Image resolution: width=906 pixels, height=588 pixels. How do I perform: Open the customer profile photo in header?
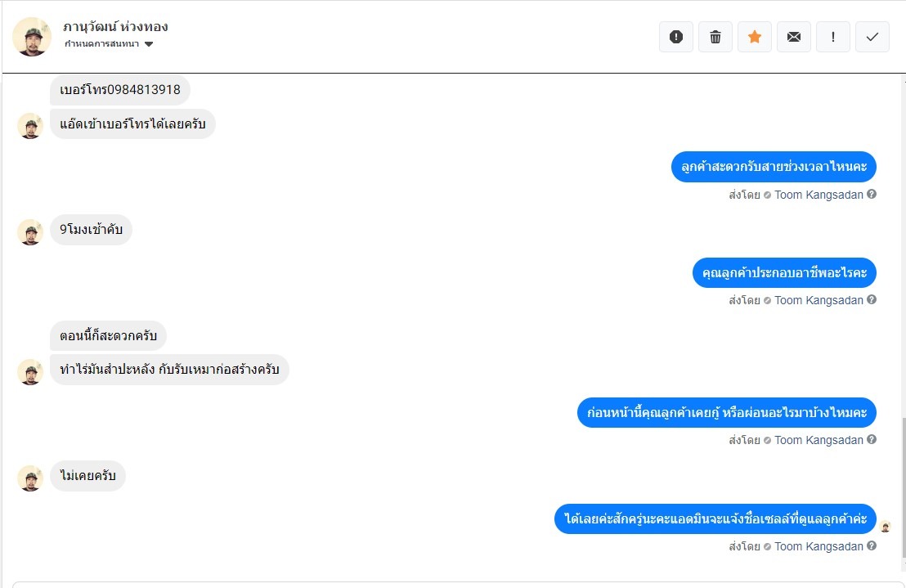pos(32,37)
